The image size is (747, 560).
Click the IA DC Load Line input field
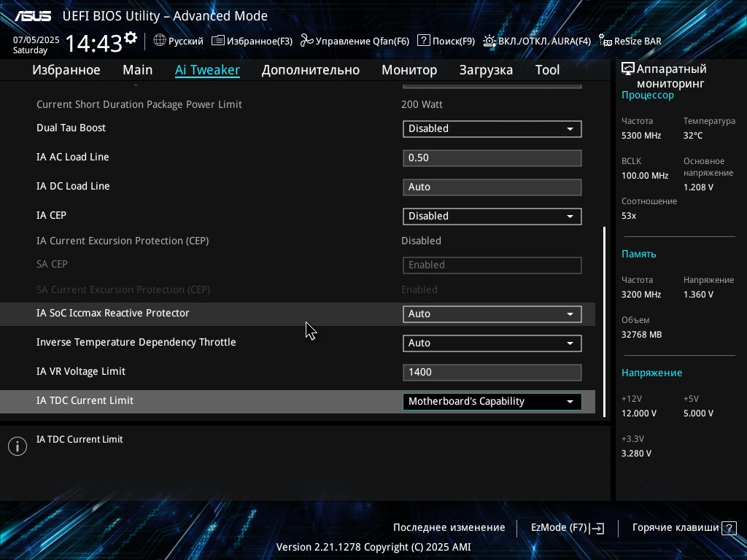pos(492,187)
